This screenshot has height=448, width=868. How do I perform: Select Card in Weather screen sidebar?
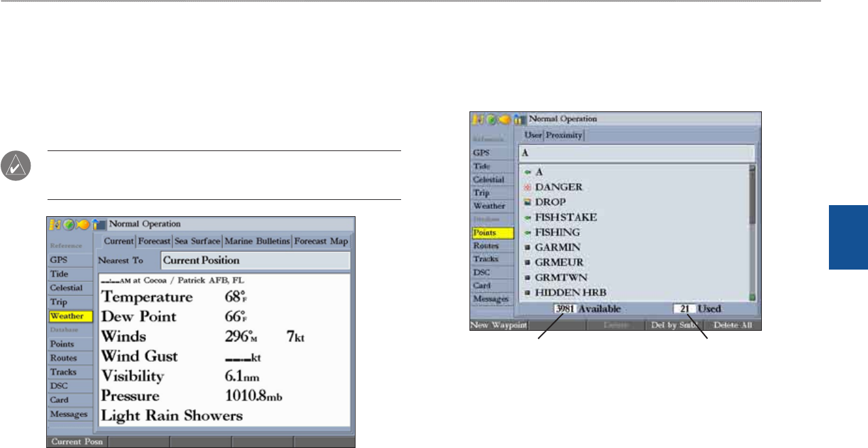(70, 400)
